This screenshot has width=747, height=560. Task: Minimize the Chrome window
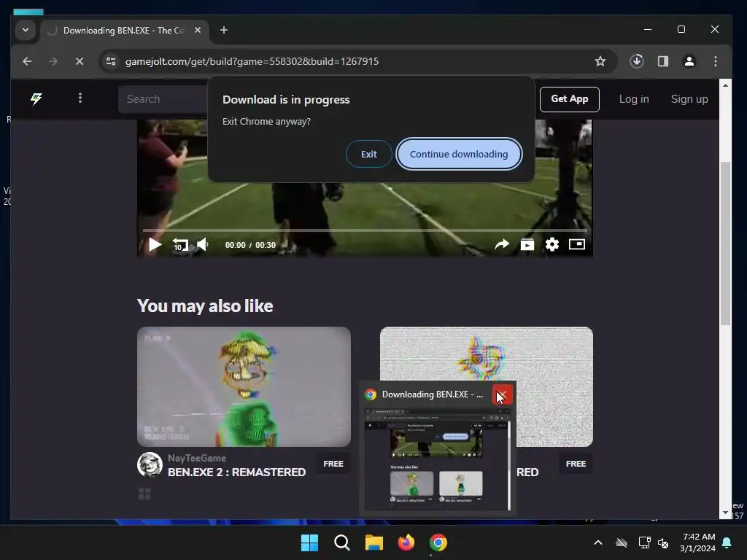[648, 29]
